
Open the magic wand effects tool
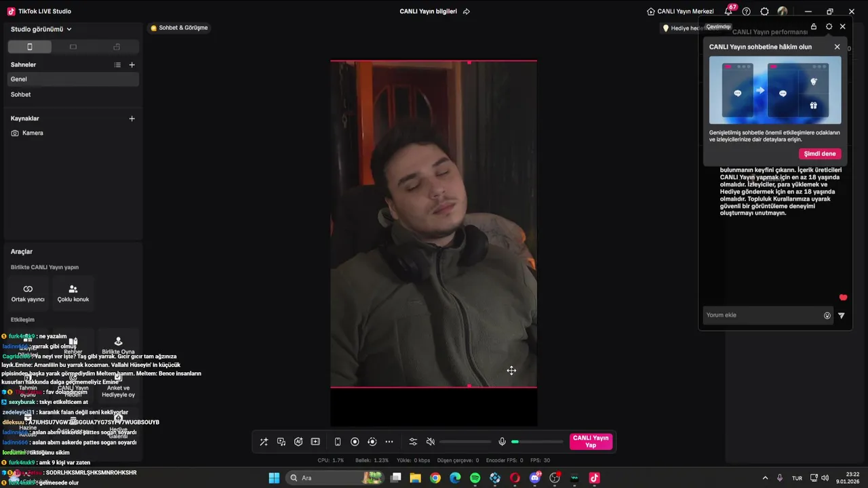(264, 442)
